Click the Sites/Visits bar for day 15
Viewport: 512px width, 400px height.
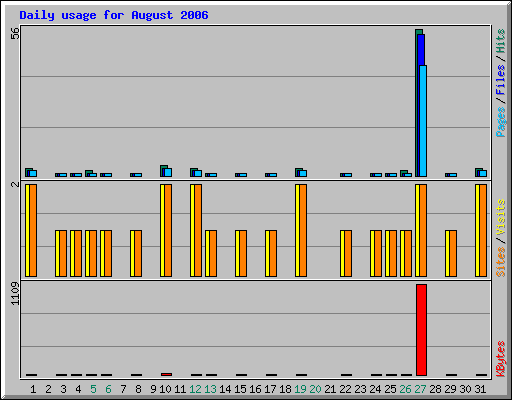[x=241, y=253]
